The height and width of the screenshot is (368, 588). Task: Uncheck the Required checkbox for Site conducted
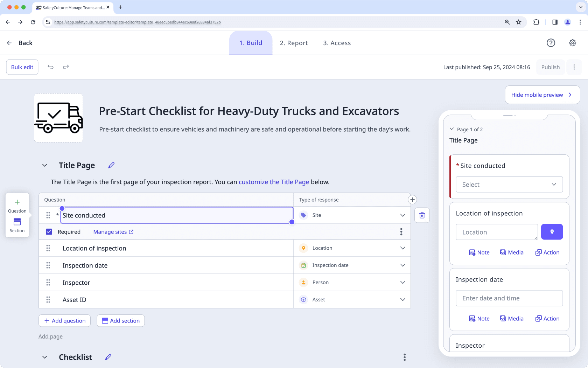tap(49, 231)
